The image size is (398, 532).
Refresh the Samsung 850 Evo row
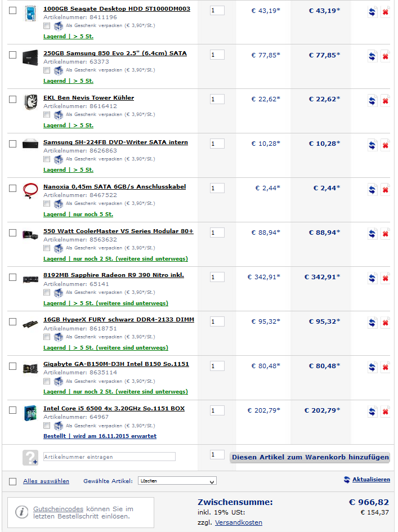coord(372,56)
